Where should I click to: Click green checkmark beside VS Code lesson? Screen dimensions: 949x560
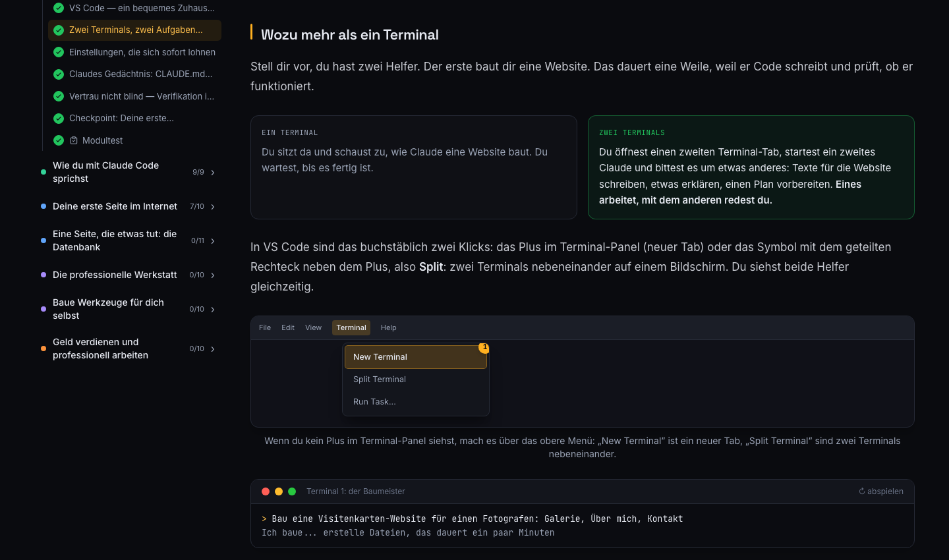point(59,8)
